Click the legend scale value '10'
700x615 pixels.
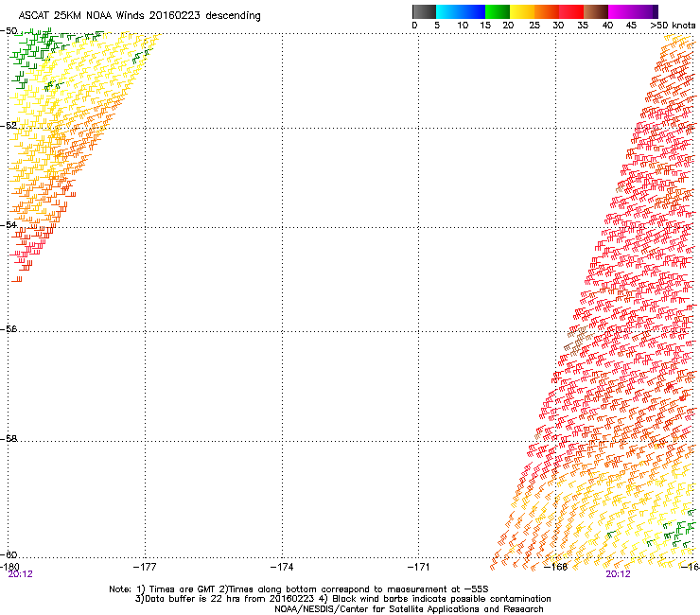coord(463,26)
